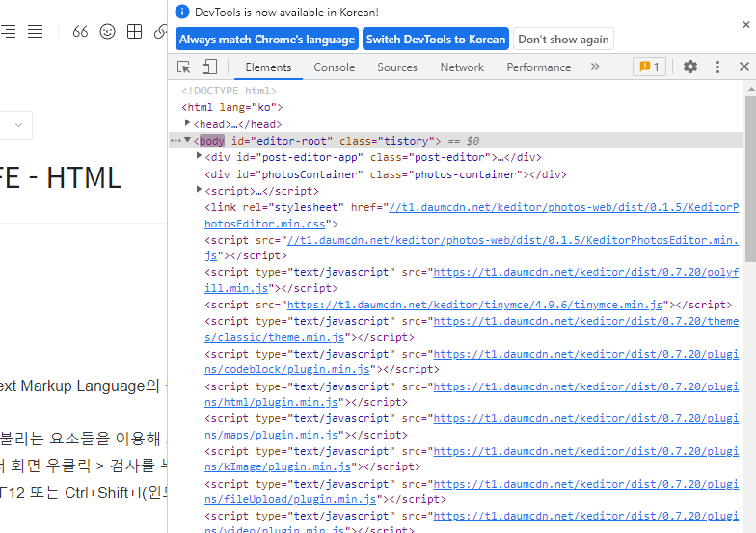756x533 pixels.
Task: Select the html lang="ko" node
Action: (x=231, y=107)
